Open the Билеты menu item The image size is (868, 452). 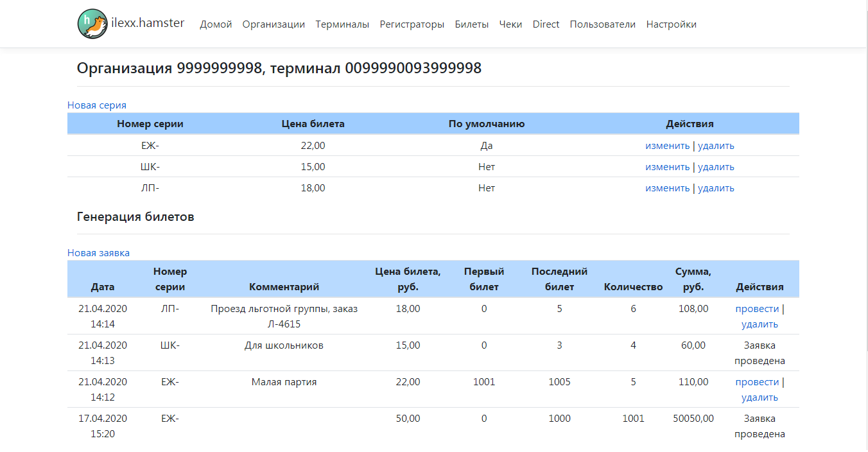click(471, 24)
